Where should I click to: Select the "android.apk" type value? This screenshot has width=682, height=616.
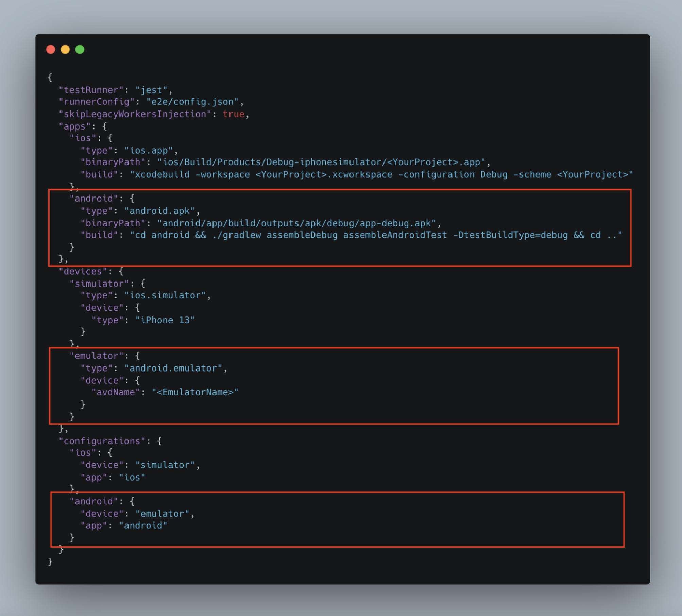click(x=159, y=211)
